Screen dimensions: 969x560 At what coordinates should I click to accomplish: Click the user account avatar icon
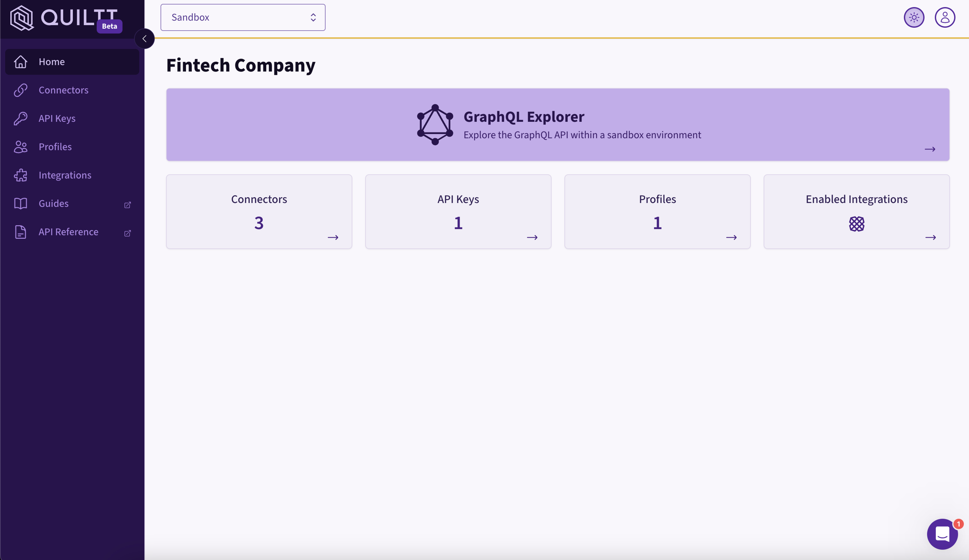click(945, 17)
